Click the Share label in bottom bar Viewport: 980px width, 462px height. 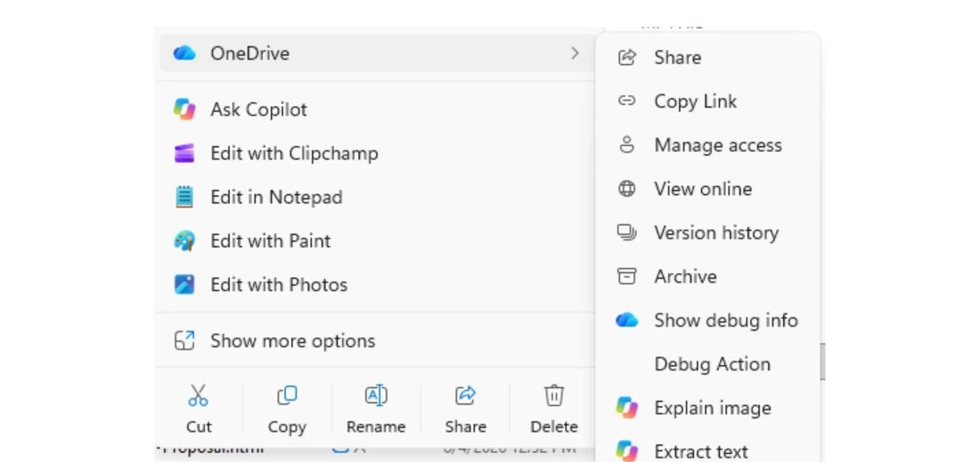pos(466,427)
